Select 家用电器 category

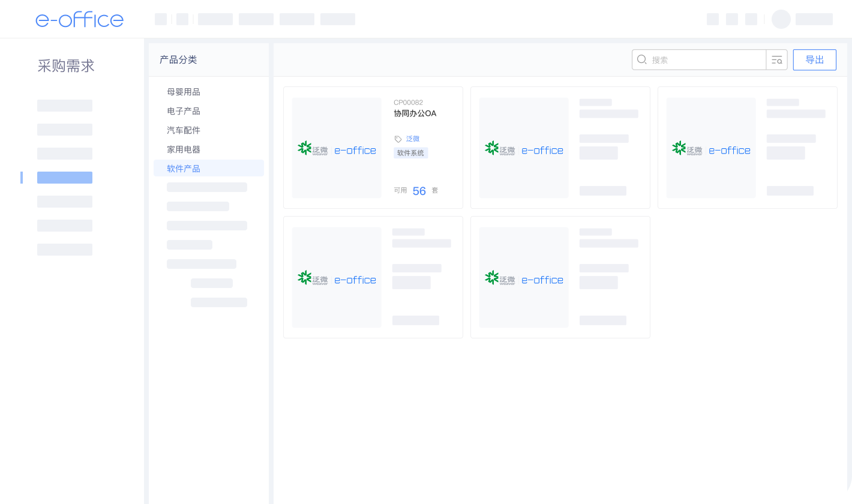coord(184,149)
